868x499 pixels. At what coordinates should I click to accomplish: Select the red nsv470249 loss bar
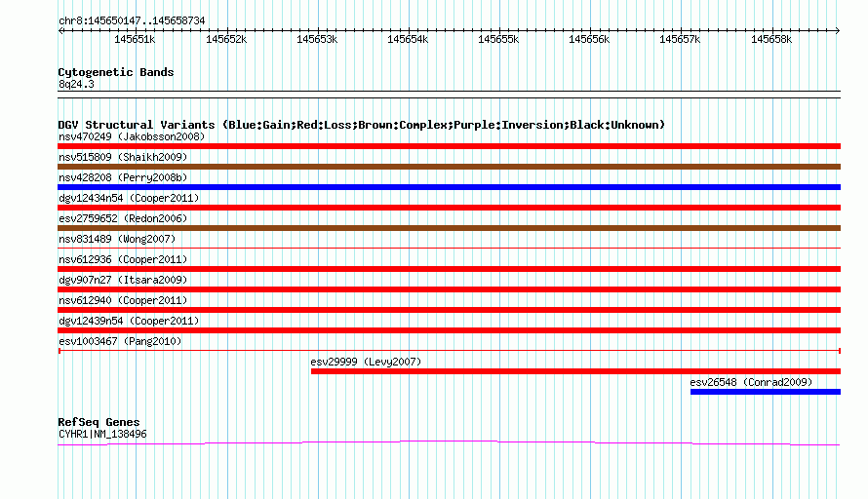click(449, 146)
